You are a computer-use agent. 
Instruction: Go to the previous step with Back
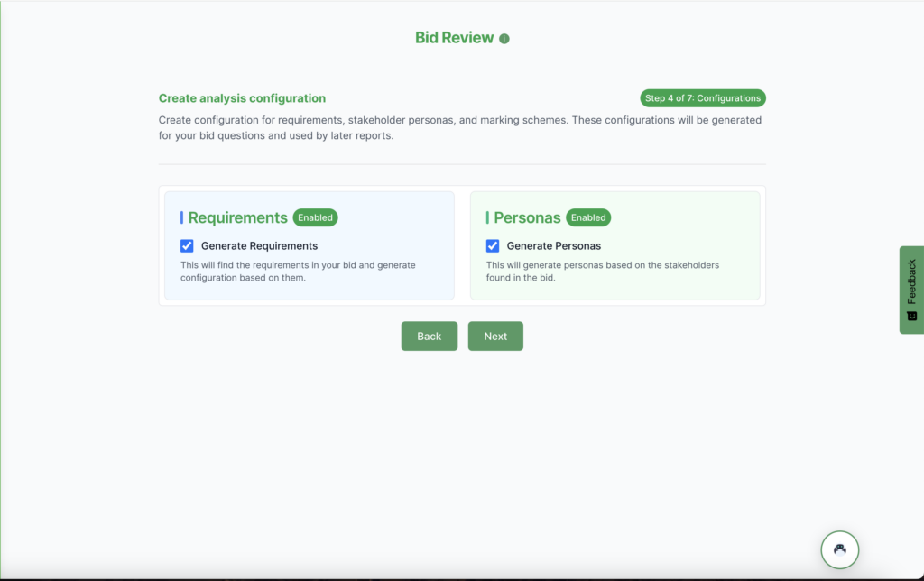pyautogui.click(x=429, y=336)
